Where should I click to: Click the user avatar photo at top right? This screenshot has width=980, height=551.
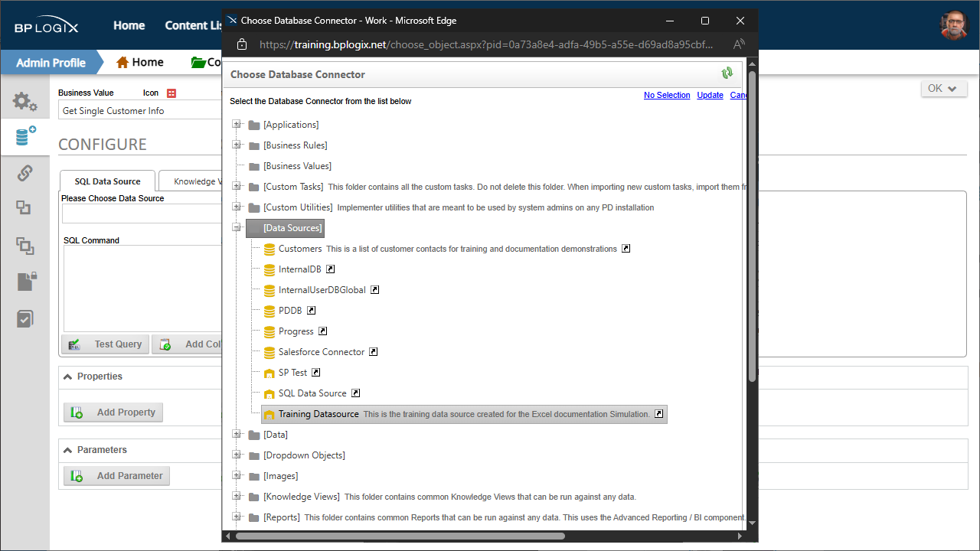pyautogui.click(x=954, y=25)
